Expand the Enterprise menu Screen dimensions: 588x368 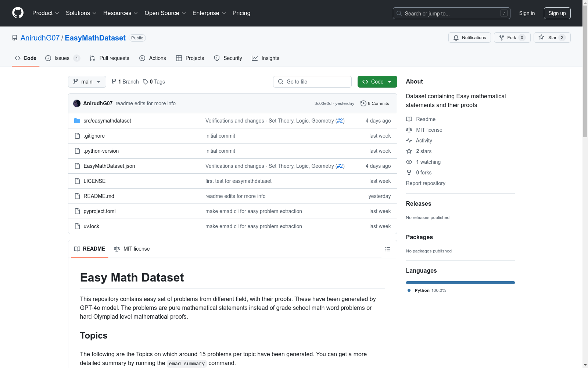(209, 13)
